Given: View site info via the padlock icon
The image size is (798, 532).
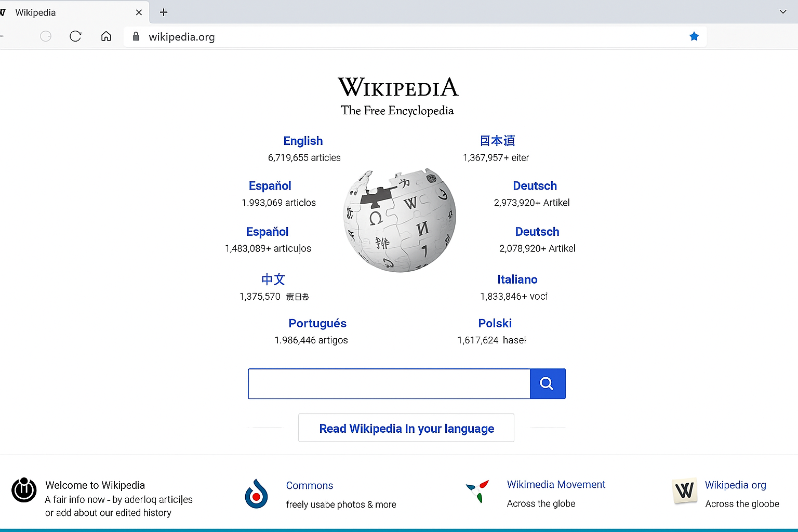Looking at the screenshot, I should 136,36.
